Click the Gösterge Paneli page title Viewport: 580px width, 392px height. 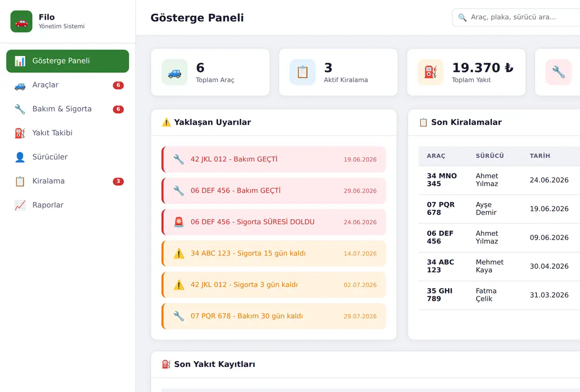point(197,18)
